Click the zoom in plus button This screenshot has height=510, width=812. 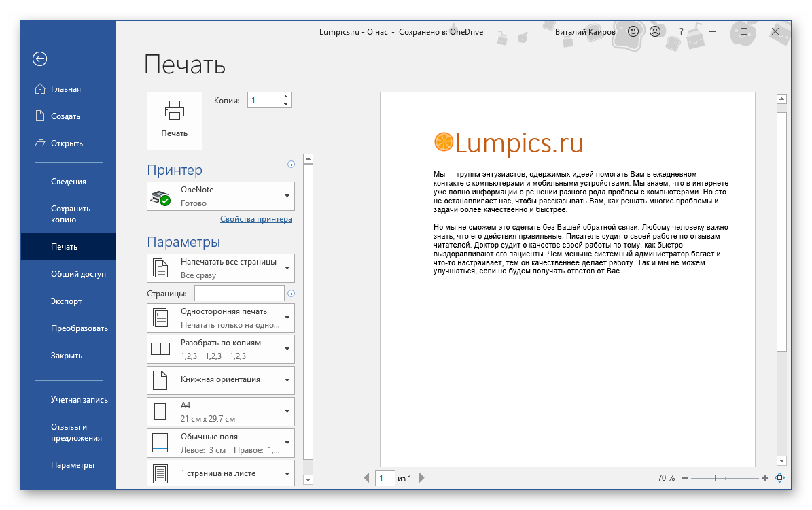(765, 478)
